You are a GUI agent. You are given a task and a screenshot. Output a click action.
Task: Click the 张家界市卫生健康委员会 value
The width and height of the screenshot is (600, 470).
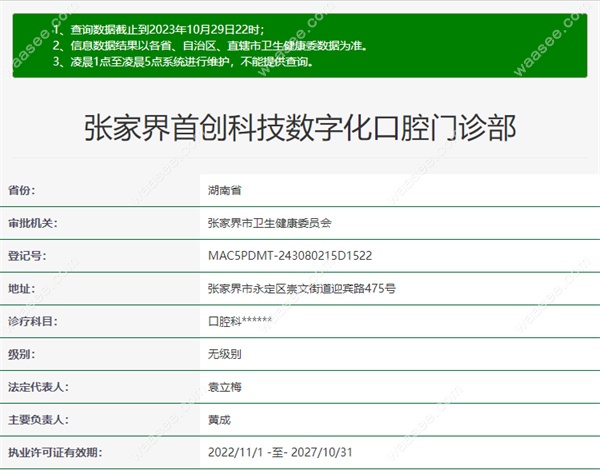(268, 223)
